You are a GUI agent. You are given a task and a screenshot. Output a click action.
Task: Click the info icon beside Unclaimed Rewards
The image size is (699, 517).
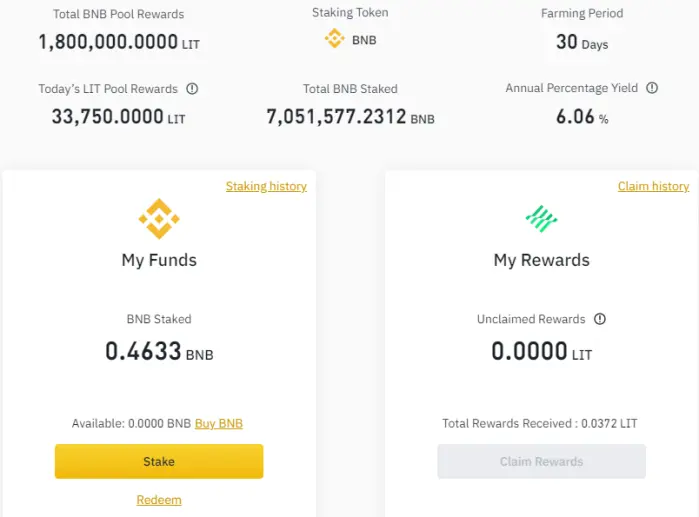pos(600,319)
